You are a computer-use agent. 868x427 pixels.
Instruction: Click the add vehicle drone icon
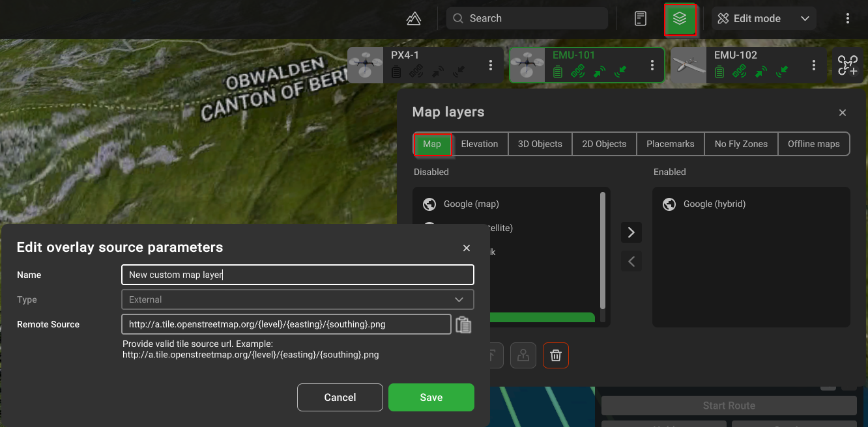click(x=847, y=65)
